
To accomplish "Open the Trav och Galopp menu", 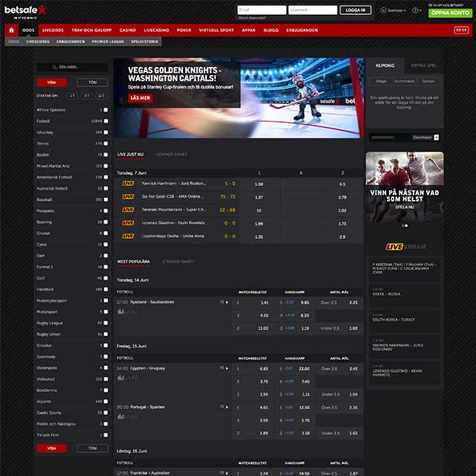I will [91, 30].
